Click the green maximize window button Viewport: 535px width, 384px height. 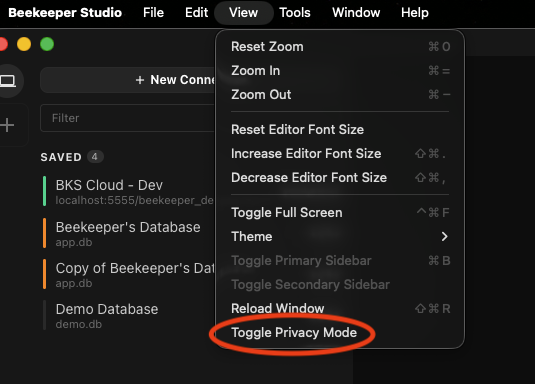(x=47, y=44)
